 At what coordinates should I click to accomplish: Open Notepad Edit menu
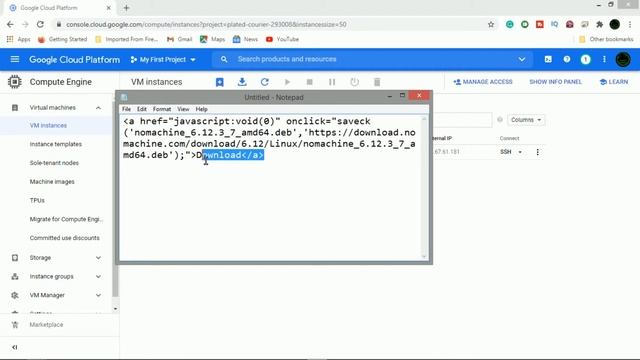pos(142,109)
